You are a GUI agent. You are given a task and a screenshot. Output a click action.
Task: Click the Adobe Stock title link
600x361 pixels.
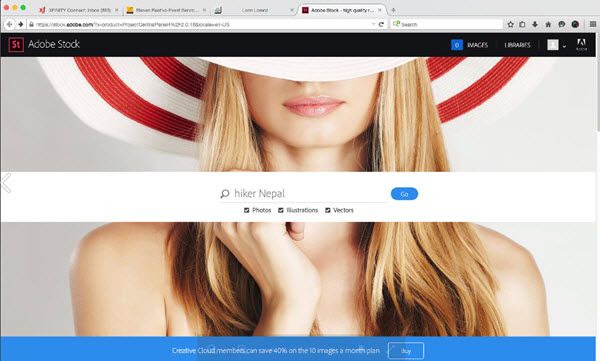[54, 44]
